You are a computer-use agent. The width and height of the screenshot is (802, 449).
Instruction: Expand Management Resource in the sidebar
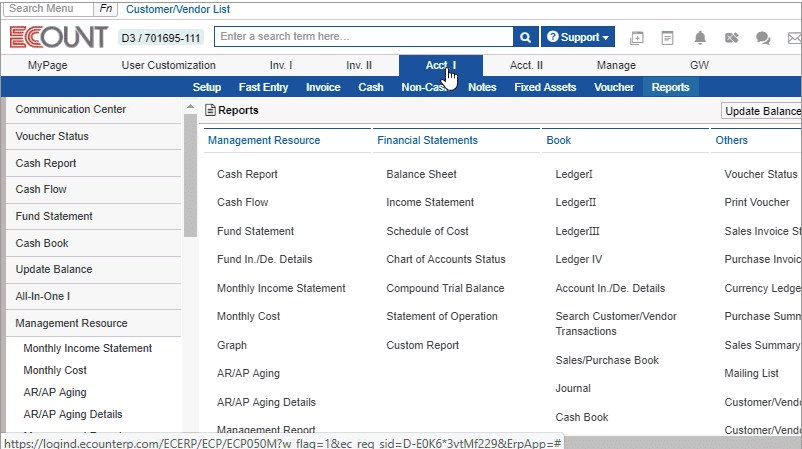coord(71,323)
